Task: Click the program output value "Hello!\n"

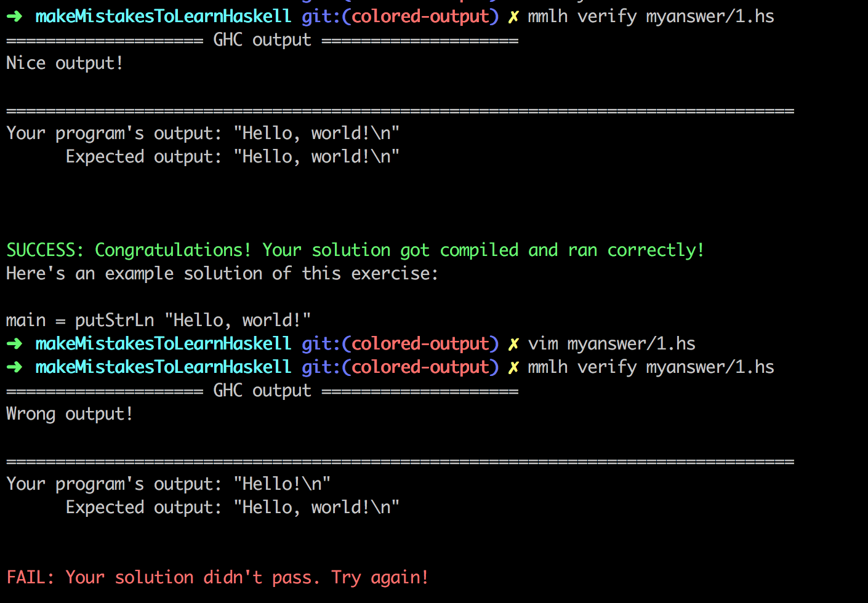Action: pyautogui.click(x=281, y=484)
